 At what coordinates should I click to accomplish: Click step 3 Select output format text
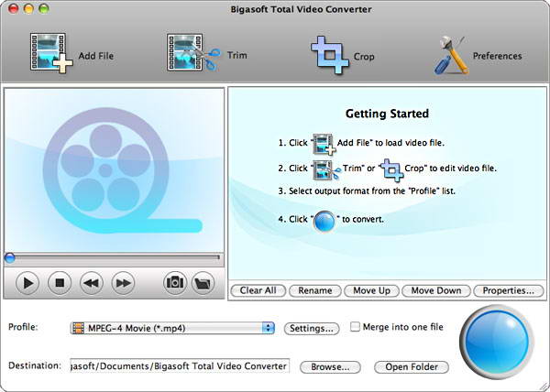point(368,191)
